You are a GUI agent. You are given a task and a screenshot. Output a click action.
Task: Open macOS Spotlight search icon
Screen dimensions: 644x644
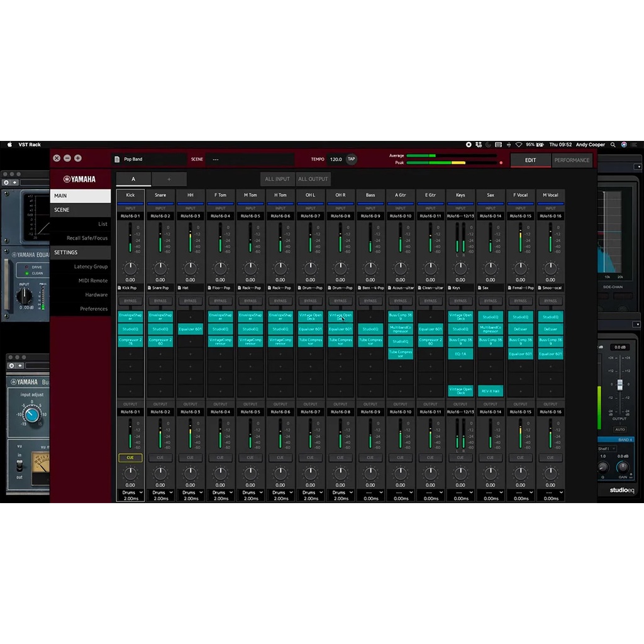pos(613,145)
